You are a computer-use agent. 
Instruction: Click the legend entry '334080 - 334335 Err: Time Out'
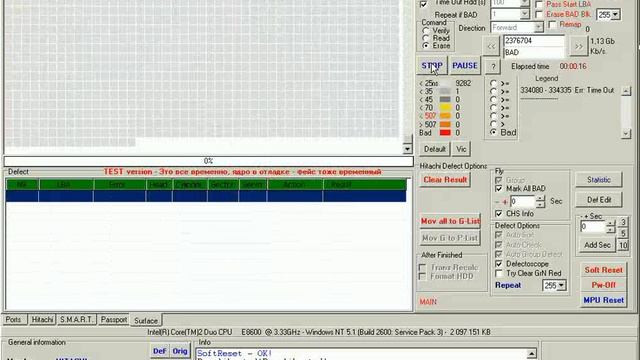(x=567, y=90)
